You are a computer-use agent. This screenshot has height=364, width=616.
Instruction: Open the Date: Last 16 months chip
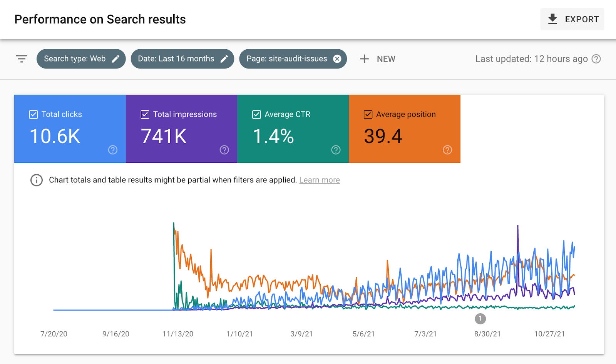tap(176, 59)
